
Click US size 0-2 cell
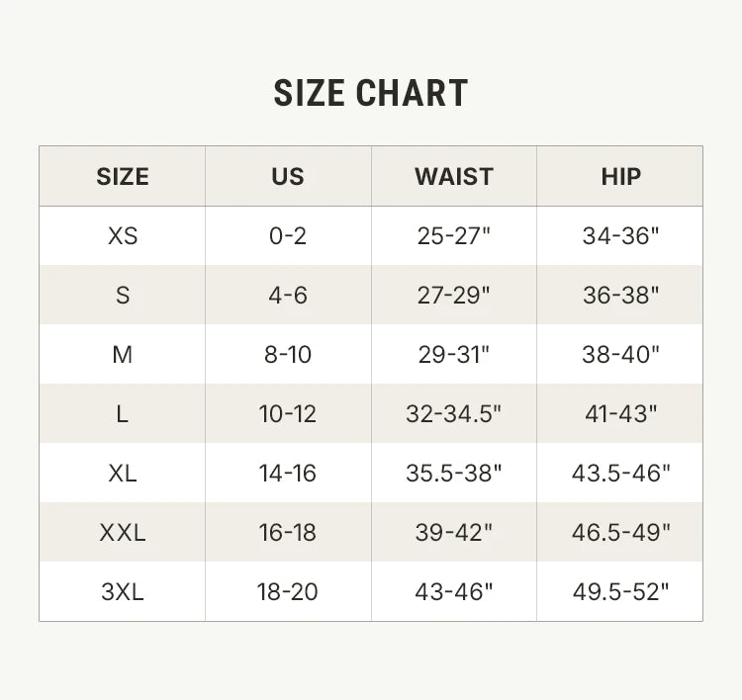pos(288,236)
